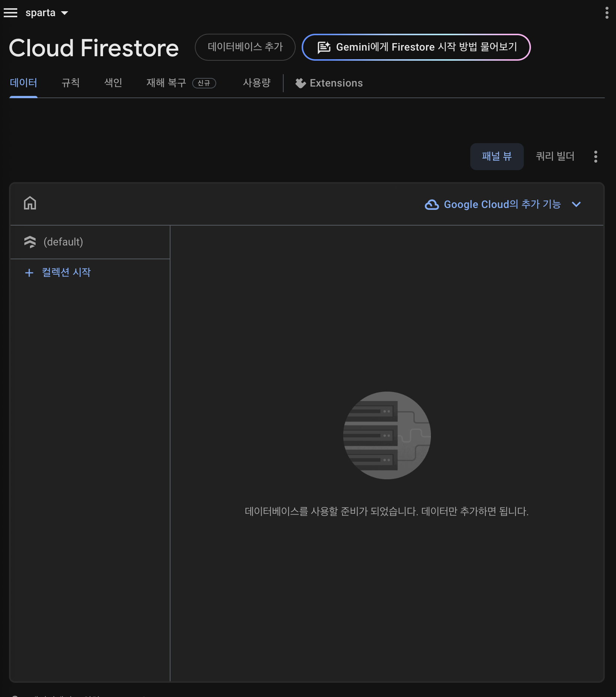This screenshot has width=616, height=697.
Task: Switch to the 사용량 tab
Action: [x=257, y=83]
